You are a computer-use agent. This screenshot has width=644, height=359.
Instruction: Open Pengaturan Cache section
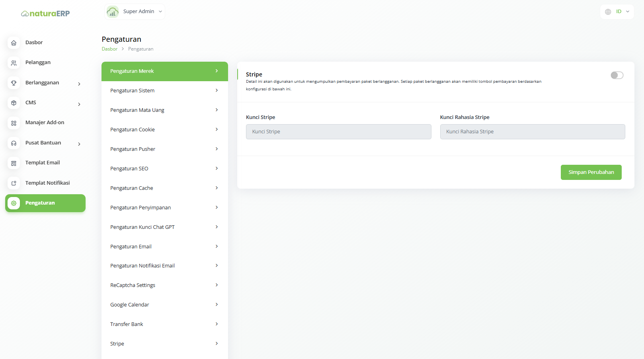(x=165, y=188)
